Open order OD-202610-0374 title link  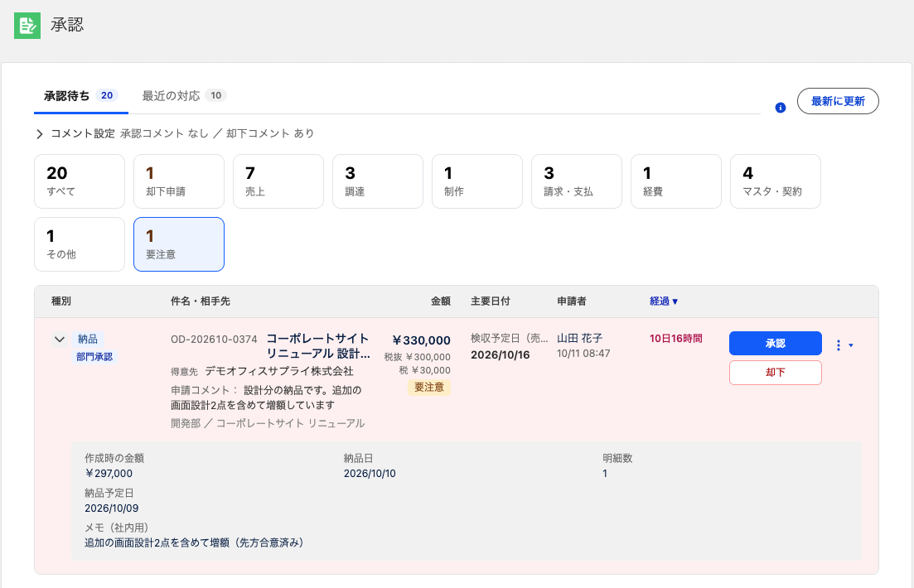317,345
